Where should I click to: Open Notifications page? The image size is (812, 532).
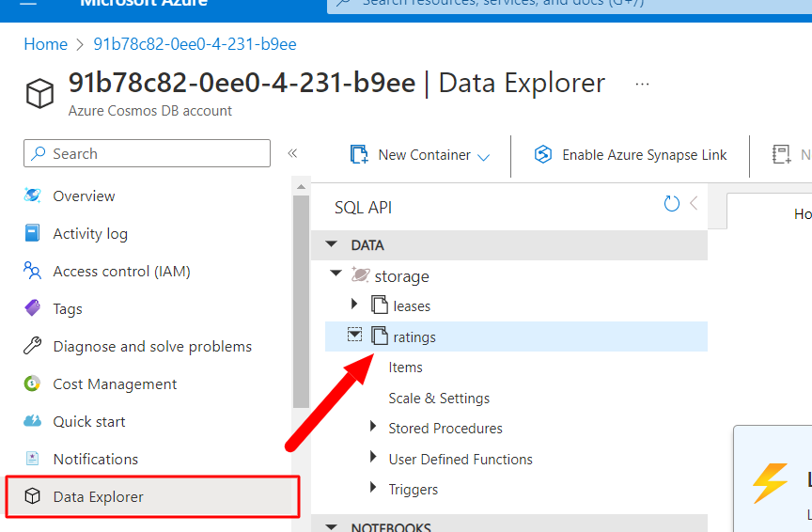[x=96, y=459]
